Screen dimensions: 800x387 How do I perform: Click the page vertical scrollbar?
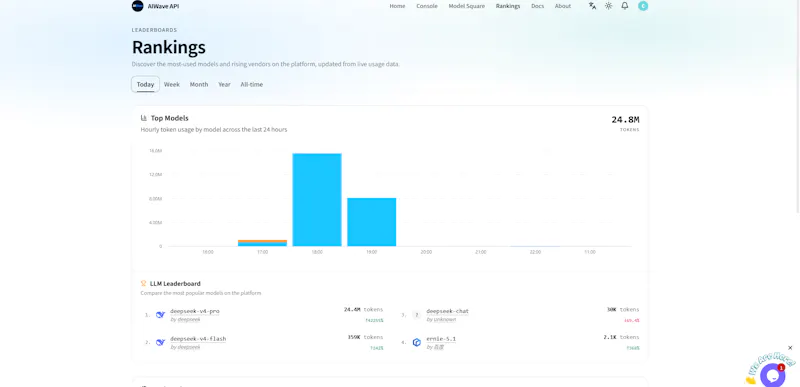click(797, 106)
